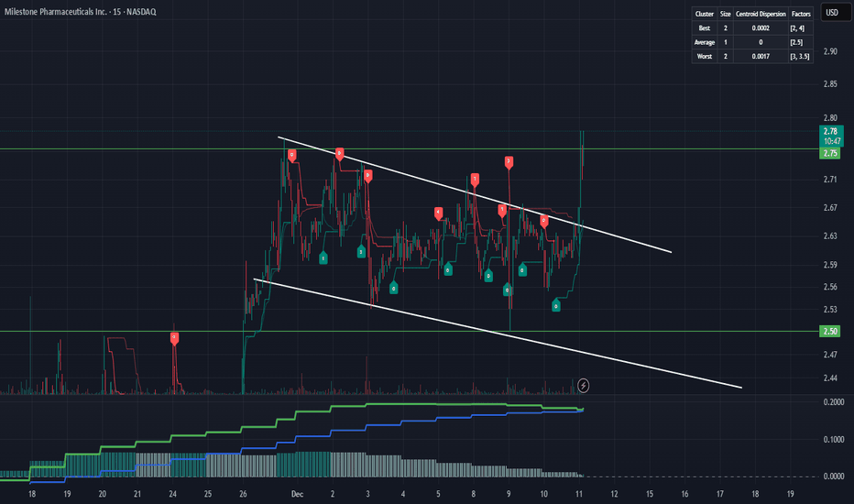The width and height of the screenshot is (854, 504).
Task: Click the 11 date on time axis
Action: 579,494
